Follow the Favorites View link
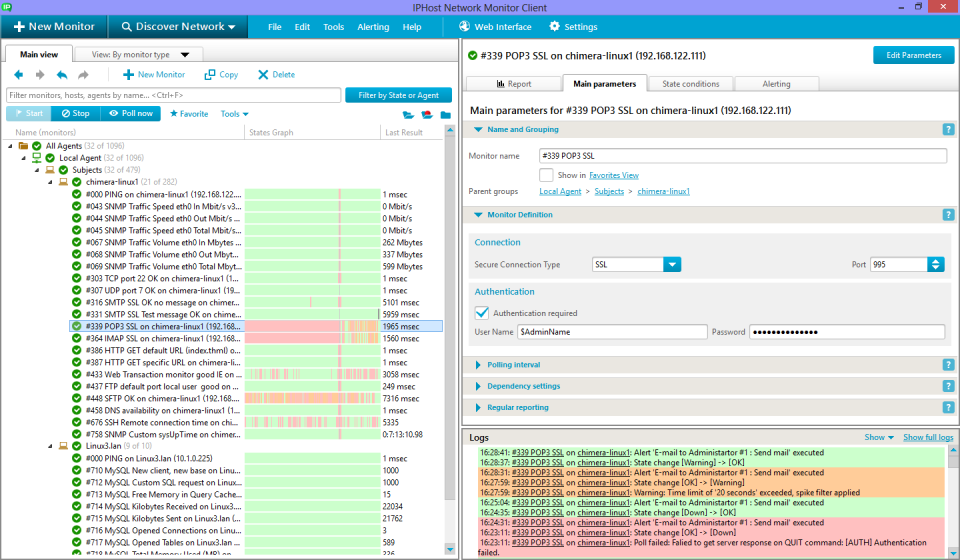The image size is (960, 560). click(x=613, y=175)
